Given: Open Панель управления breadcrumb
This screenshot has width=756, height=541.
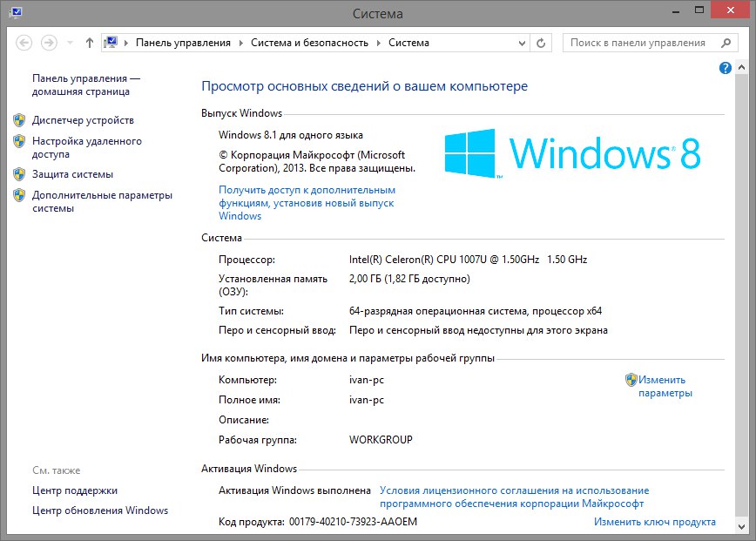Looking at the screenshot, I should (x=183, y=43).
